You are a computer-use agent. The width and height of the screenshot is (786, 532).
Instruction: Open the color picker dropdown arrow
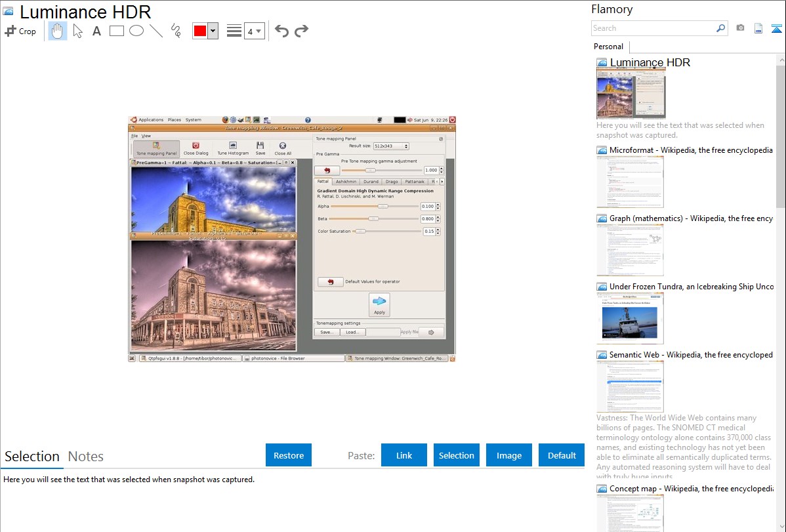tap(213, 31)
